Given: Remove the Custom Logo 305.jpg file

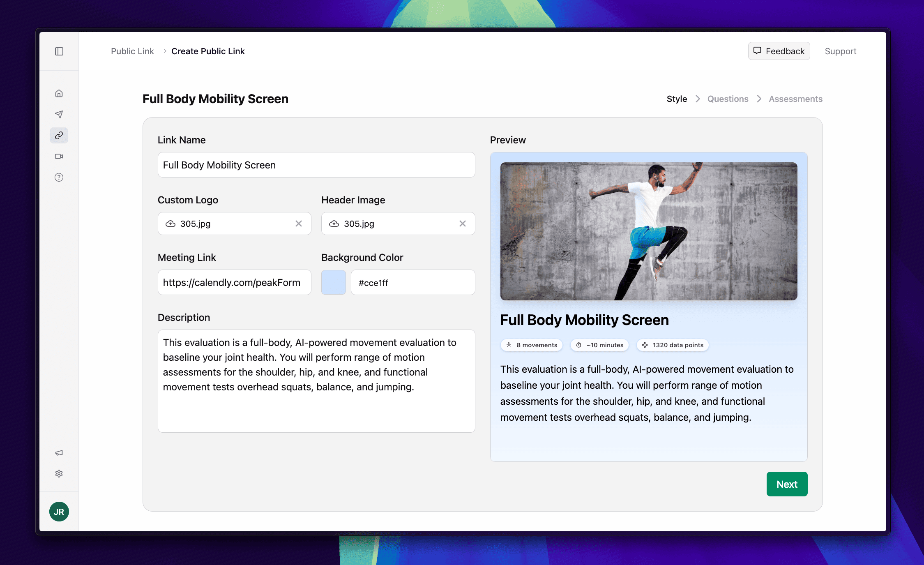Looking at the screenshot, I should [299, 224].
